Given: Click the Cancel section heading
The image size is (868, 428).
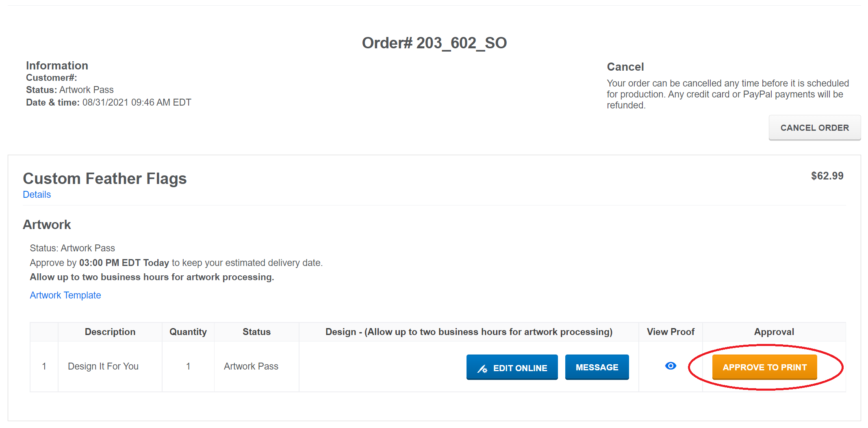Looking at the screenshot, I should pyautogui.click(x=625, y=67).
